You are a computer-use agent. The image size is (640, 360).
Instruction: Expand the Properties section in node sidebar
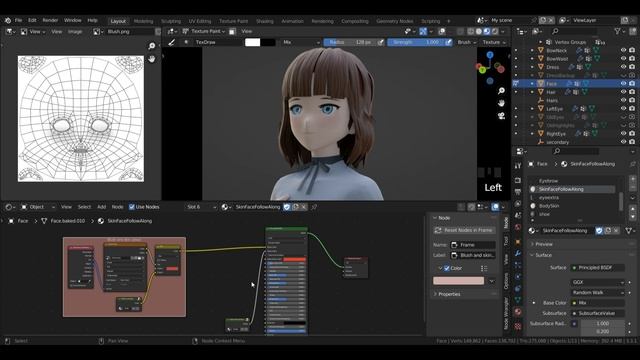pyautogui.click(x=449, y=294)
